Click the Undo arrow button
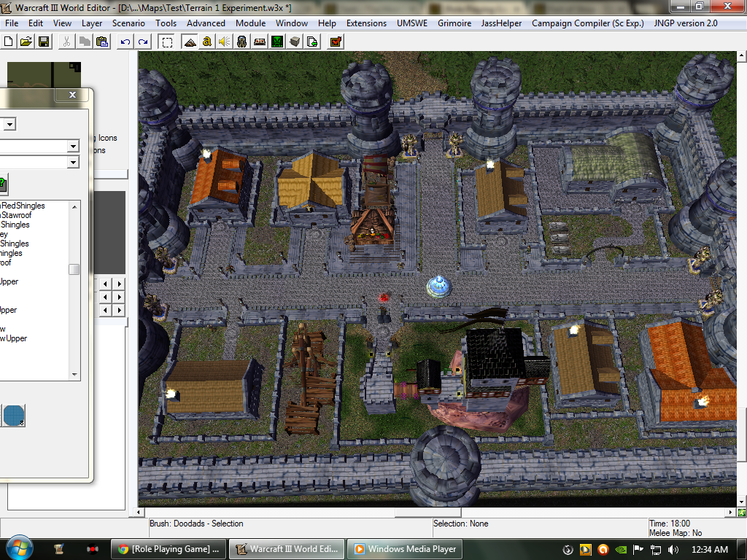Screen dimensions: 747x560 [x=125, y=42]
